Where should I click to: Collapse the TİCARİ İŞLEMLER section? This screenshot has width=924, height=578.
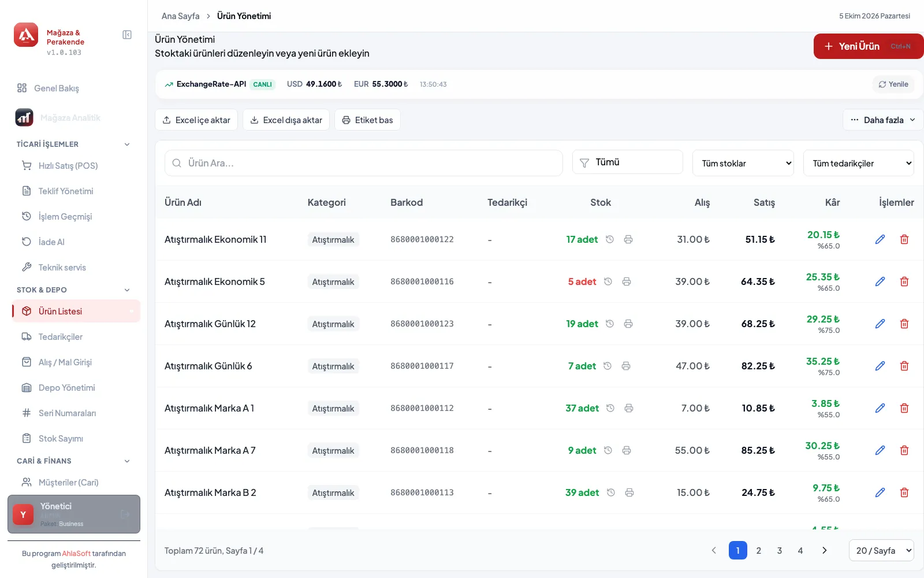pyautogui.click(x=127, y=144)
